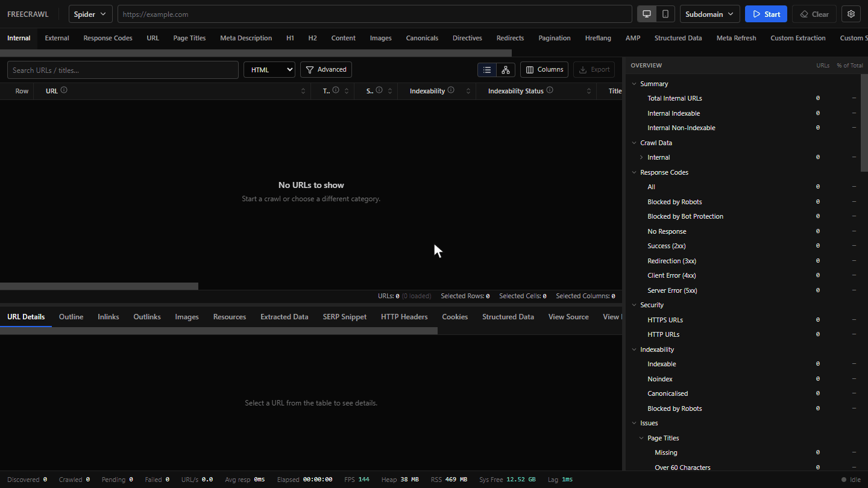Viewport: 868px width, 488px height.
Task: Click the S.. column info icon
Action: click(379, 90)
